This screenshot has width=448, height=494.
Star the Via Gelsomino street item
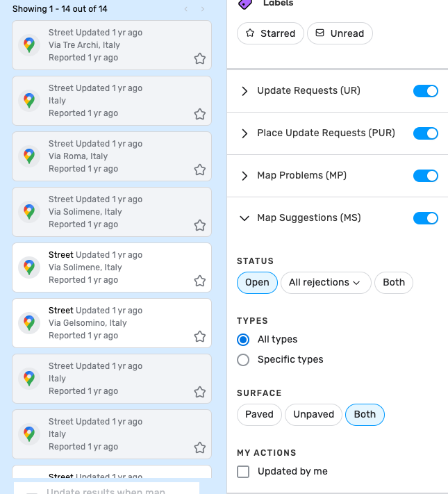click(x=200, y=336)
